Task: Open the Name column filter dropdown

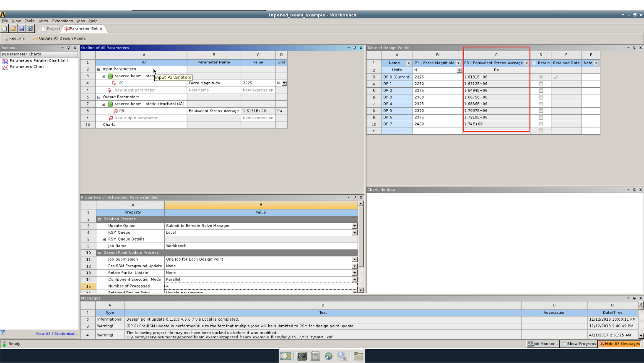Action: pos(408,63)
